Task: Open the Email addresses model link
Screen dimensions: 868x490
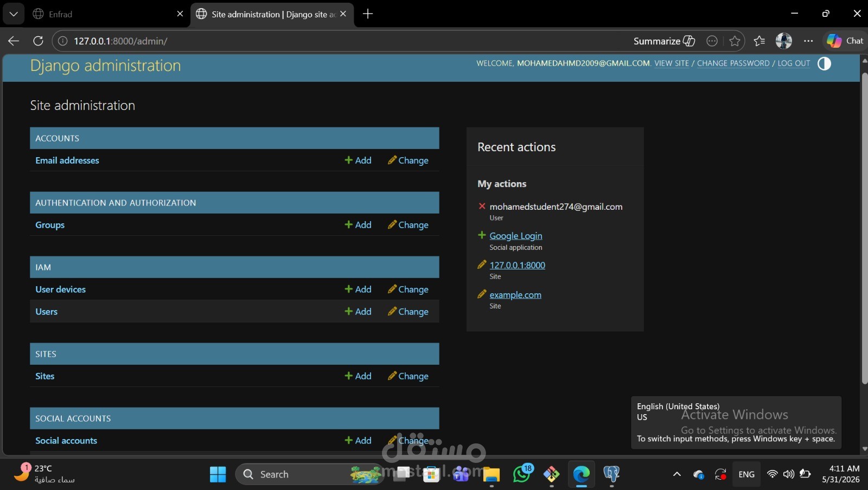Action: point(67,160)
